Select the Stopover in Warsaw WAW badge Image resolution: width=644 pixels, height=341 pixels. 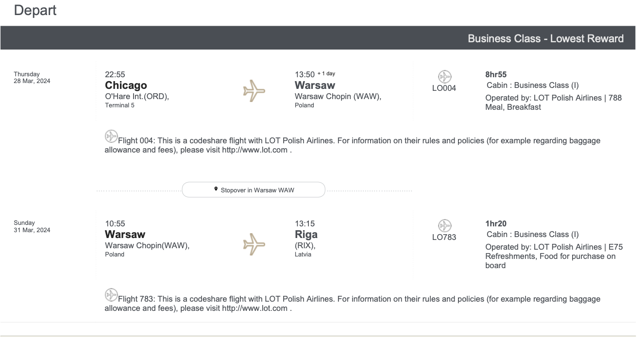click(x=254, y=190)
